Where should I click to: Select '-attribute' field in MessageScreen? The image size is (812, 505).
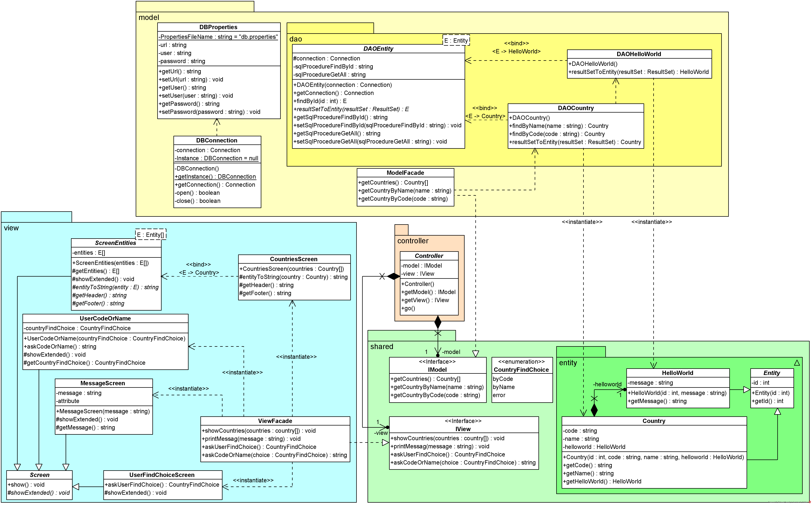(x=68, y=401)
